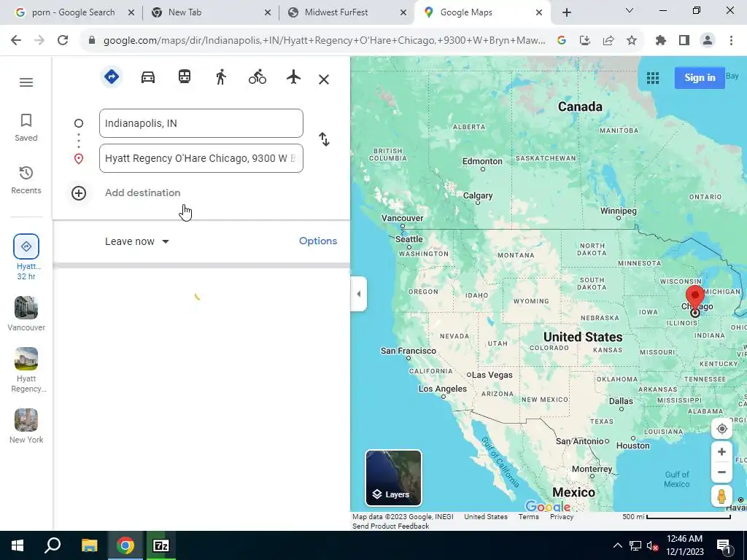Select Hyatt 32 hr recent directions entry
The width and height of the screenshot is (747, 560).
coord(26,257)
